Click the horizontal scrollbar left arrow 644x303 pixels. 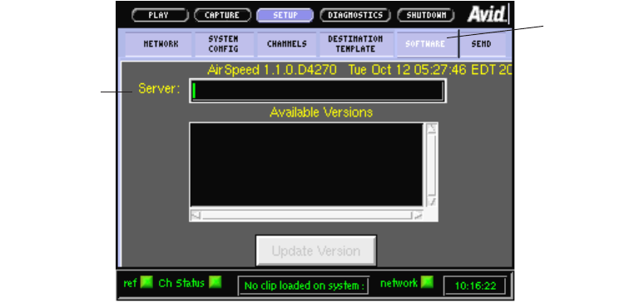[196, 215]
